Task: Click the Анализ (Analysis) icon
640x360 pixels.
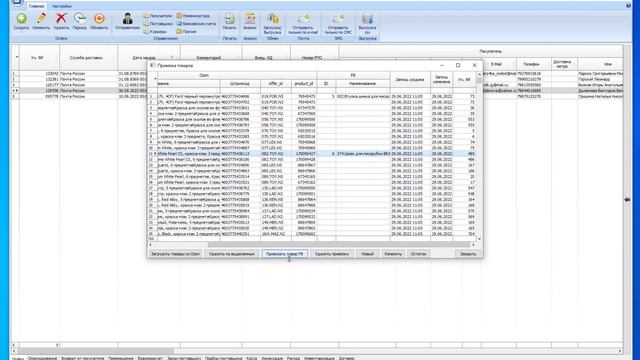Action: [x=250, y=19]
